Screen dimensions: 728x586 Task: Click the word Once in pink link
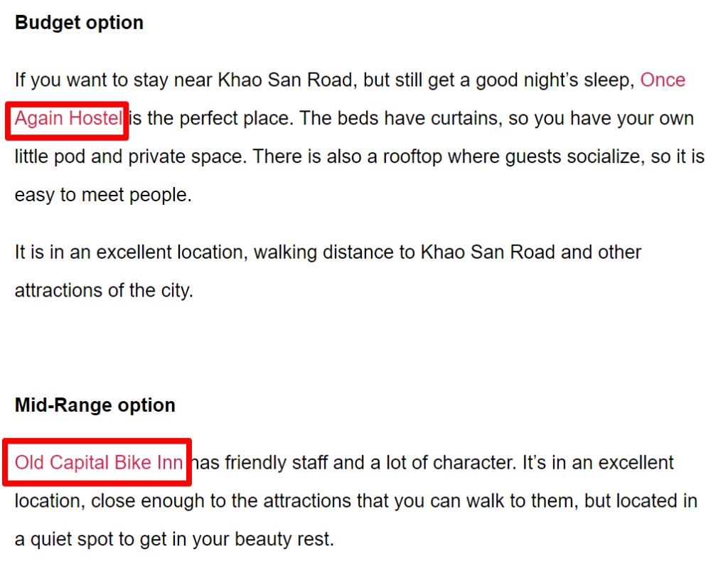coord(663,80)
